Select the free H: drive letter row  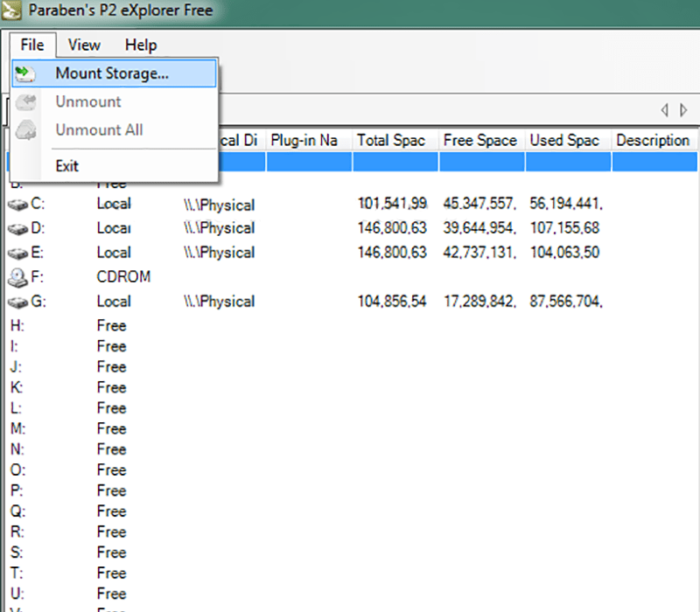coord(352,326)
